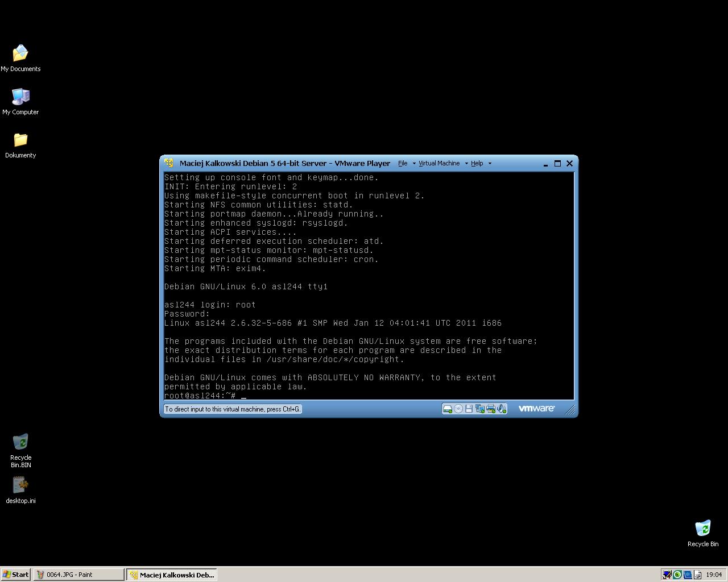The width and height of the screenshot is (728, 582).
Task: Select the My Computer desktop icon
Action: pyautogui.click(x=20, y=102)
